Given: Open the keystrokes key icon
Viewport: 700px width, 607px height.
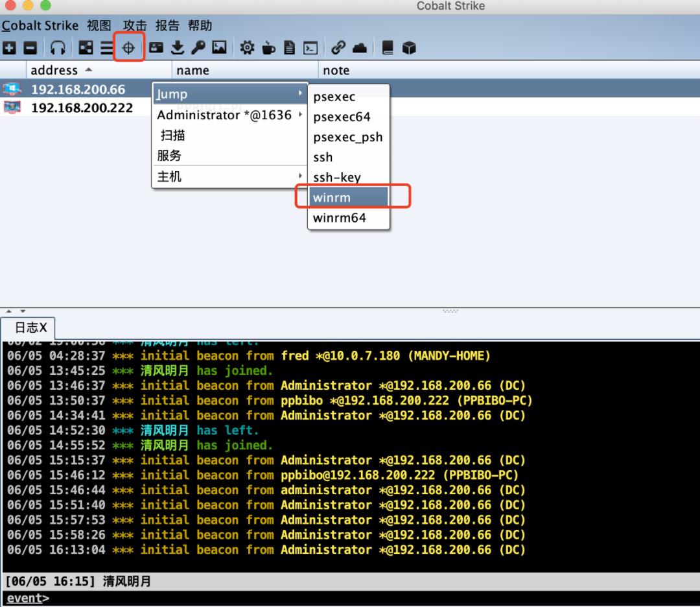Looking at the screenshot, I should tap(198, 47).
